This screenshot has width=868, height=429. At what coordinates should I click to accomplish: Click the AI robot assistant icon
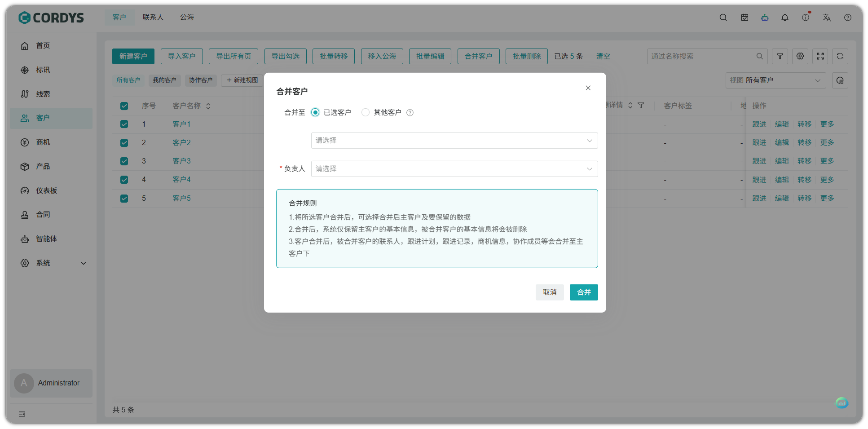pyautogui.click(x=765, y=17)
